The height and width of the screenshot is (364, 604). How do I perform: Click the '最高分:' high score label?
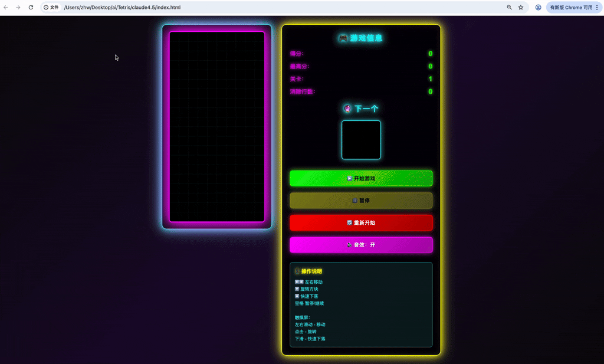[x=299, y=66]
